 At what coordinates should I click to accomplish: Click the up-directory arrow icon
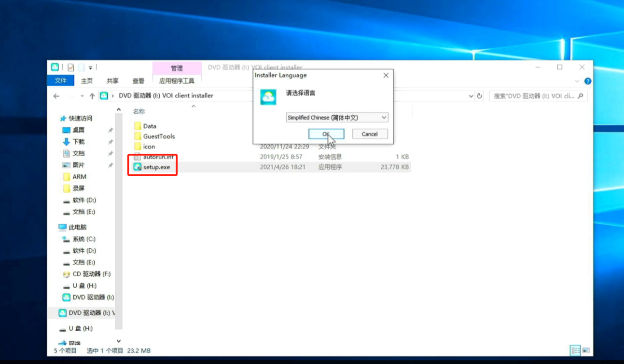tap(92, 96)
